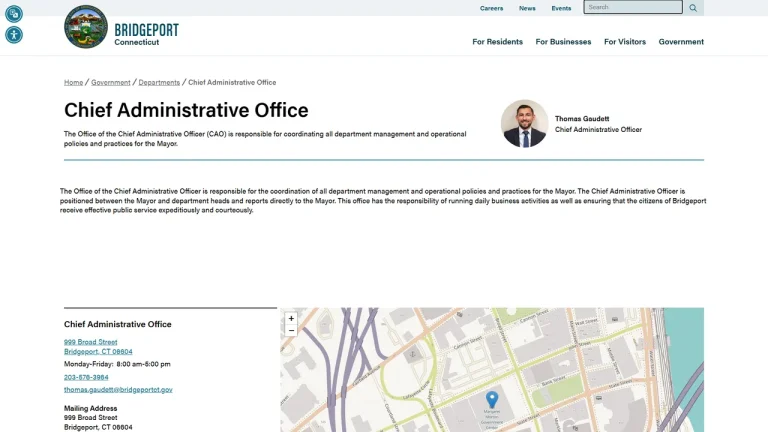Call the 203-576-3964 phone link
The image size is (768, 432).
86,377
